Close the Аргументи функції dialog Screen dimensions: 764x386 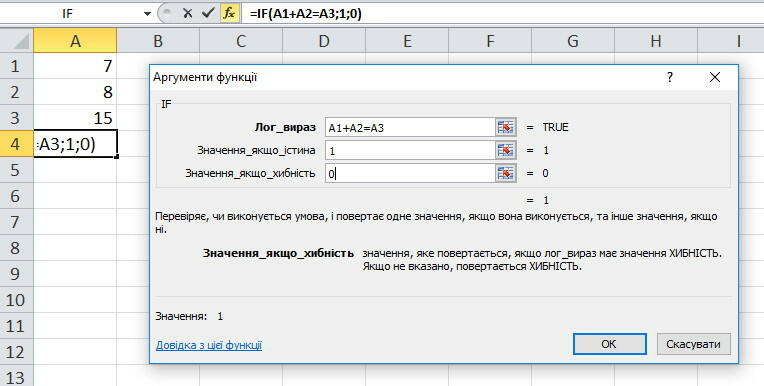pos(715,77)
